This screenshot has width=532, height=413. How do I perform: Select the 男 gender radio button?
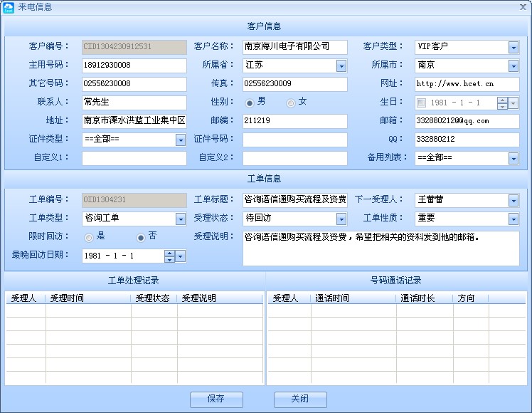tap(250, 103)
